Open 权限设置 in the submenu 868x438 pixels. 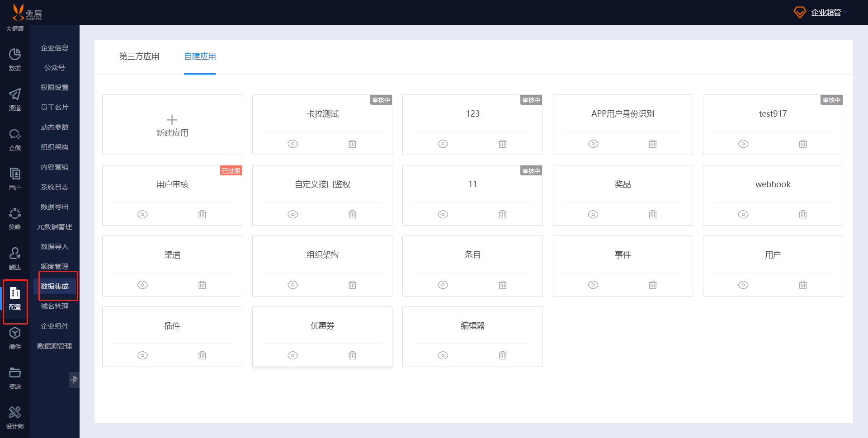click(55, 87)
